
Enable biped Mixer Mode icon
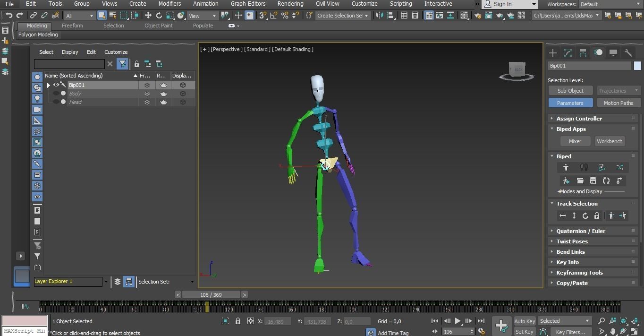(619, 167)
